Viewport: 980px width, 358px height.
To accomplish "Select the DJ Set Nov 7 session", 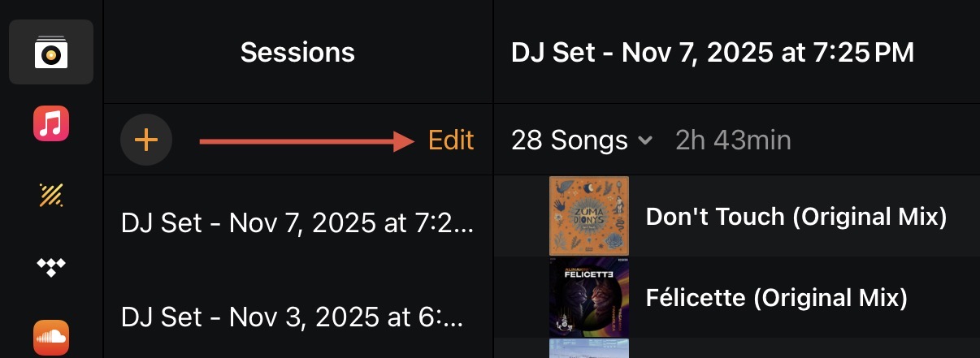I will 297,222.
